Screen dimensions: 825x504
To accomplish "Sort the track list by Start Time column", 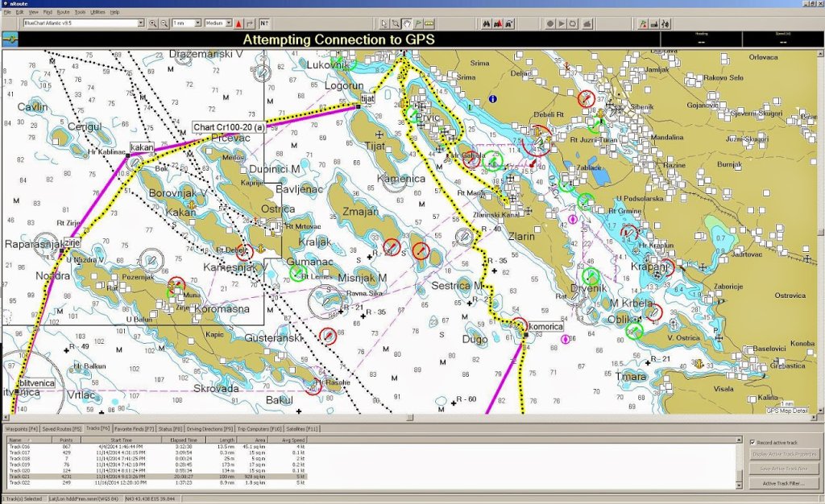I will 121,440.
